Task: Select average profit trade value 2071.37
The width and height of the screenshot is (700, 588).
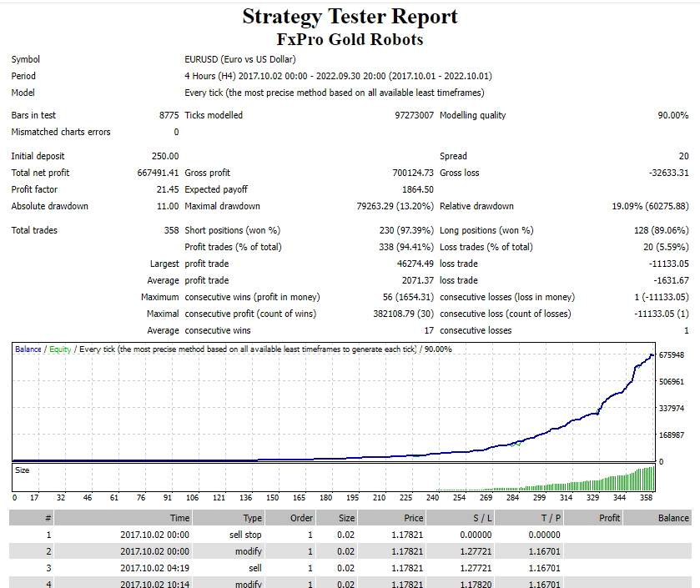Action: pyautogui.click(x=418, y=280)
